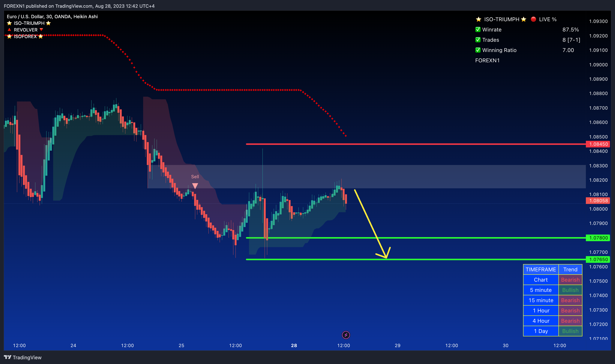Click the FOREXN1 published header text
Image resolution: width=615 pixels, height=364 pixels.
coord(79,6)
